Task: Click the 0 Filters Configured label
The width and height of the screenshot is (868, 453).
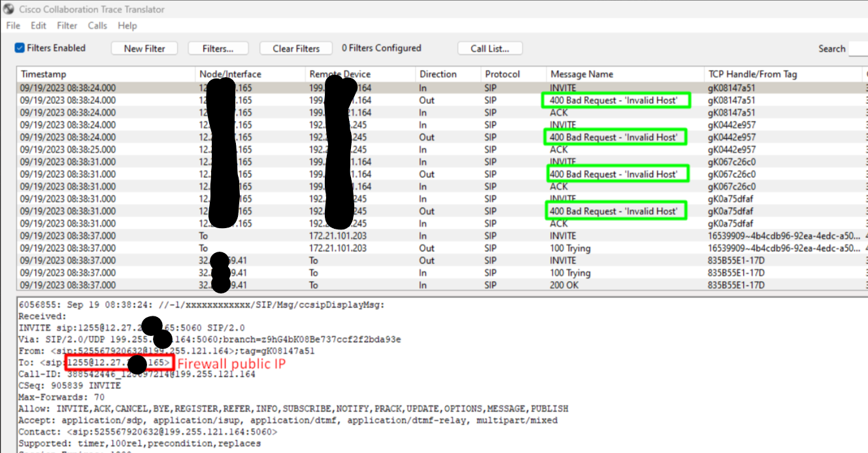Action: pos(382,48)
